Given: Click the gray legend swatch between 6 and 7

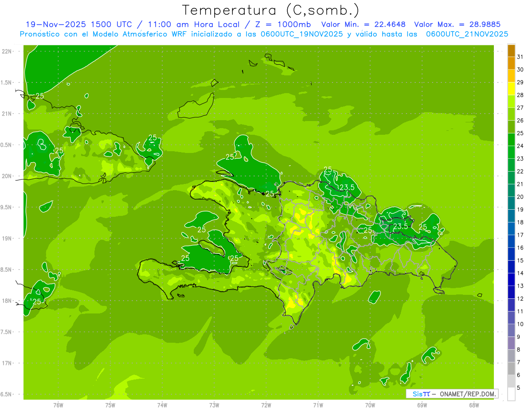Looking at the screenshot, I should 511,368.
